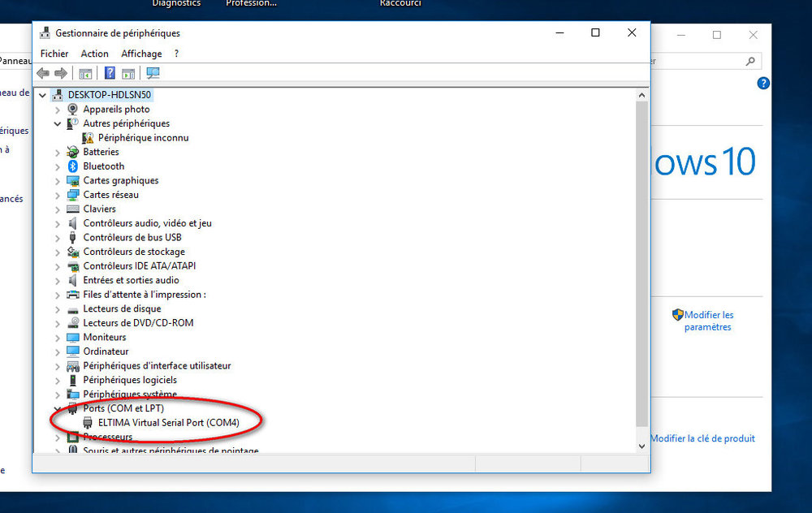Viewport: 812px width, 513px height.
Task: Click the Lecteurs de DVD/CD-ROM icon
Action: [x=73, y=323]
